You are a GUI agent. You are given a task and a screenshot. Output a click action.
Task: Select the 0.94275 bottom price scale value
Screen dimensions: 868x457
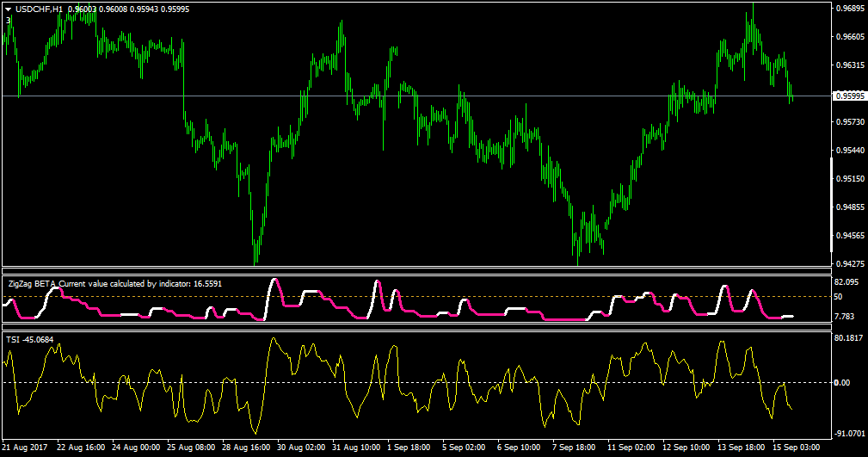click(x=850, y=264)
